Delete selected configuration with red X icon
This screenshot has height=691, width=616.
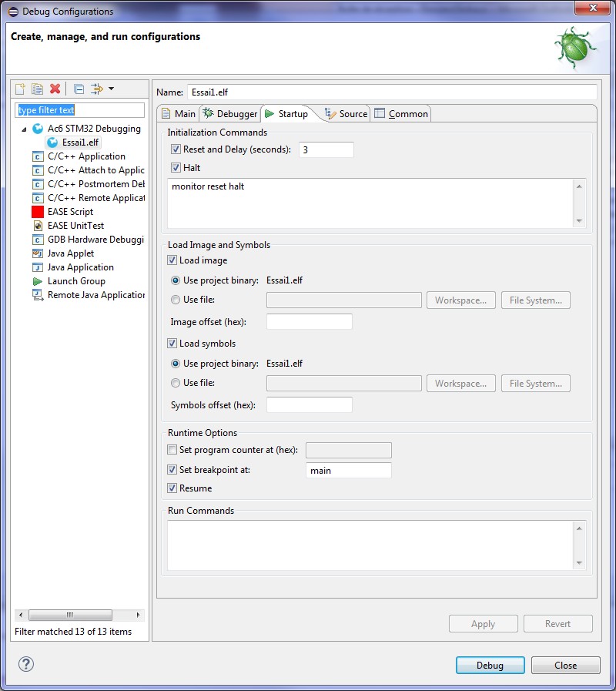[x=55, y=89]
